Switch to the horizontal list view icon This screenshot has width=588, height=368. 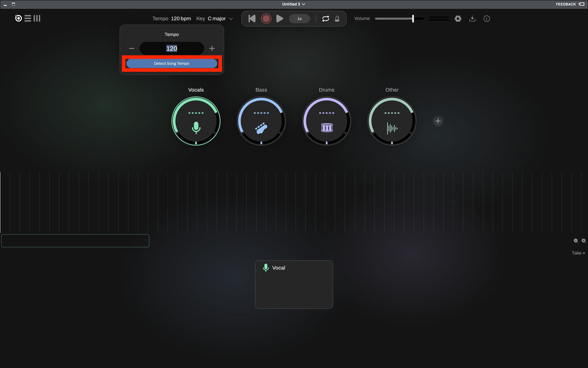[28, 18]
